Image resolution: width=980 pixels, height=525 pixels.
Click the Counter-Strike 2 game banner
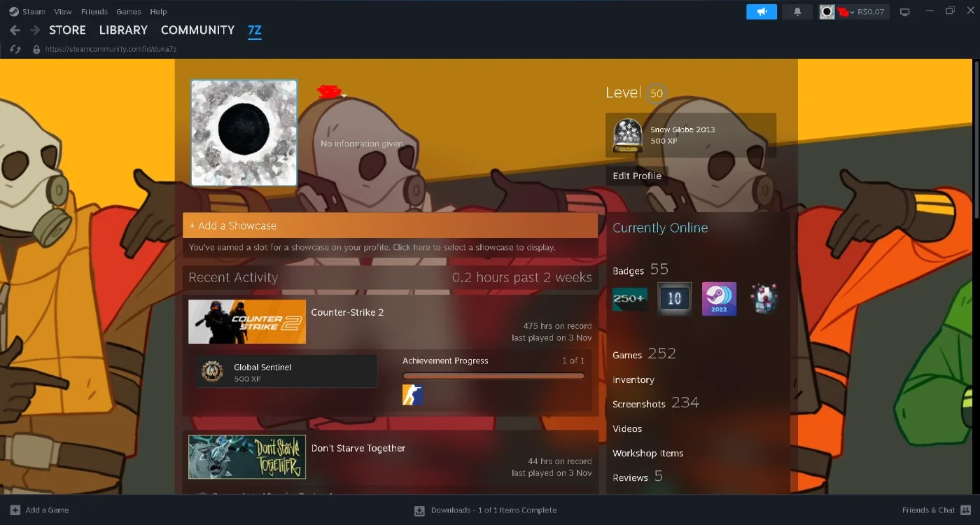click(247, 322)
